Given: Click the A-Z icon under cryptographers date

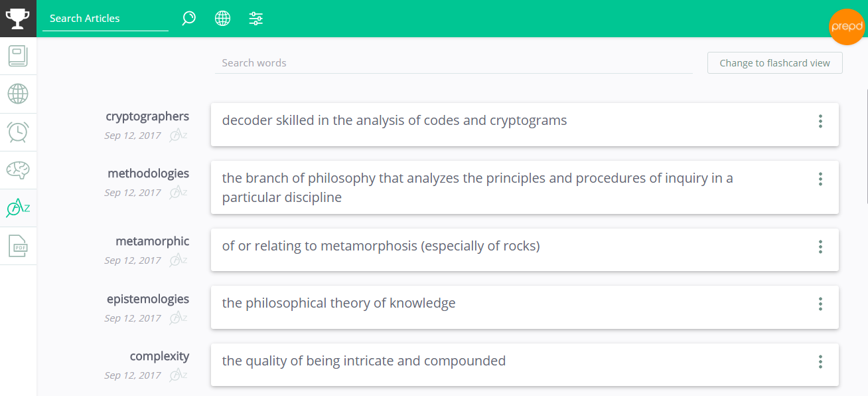Looking at the screenshot, I should coord(178,136).
